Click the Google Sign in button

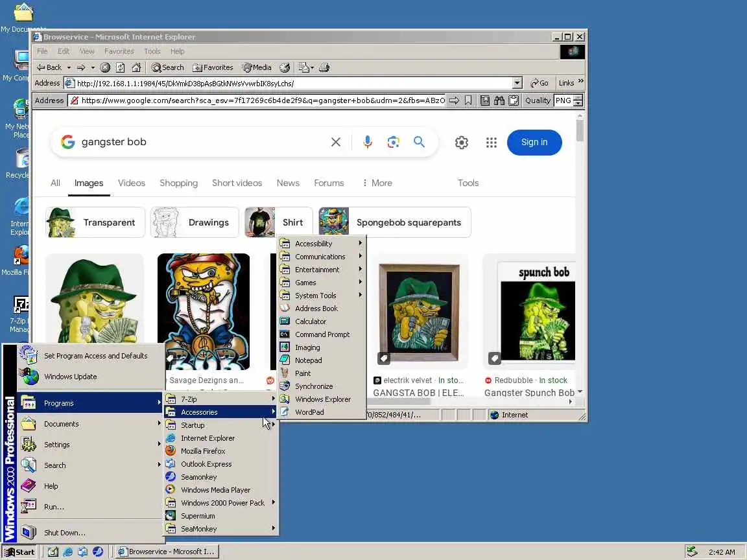(534, 143)
